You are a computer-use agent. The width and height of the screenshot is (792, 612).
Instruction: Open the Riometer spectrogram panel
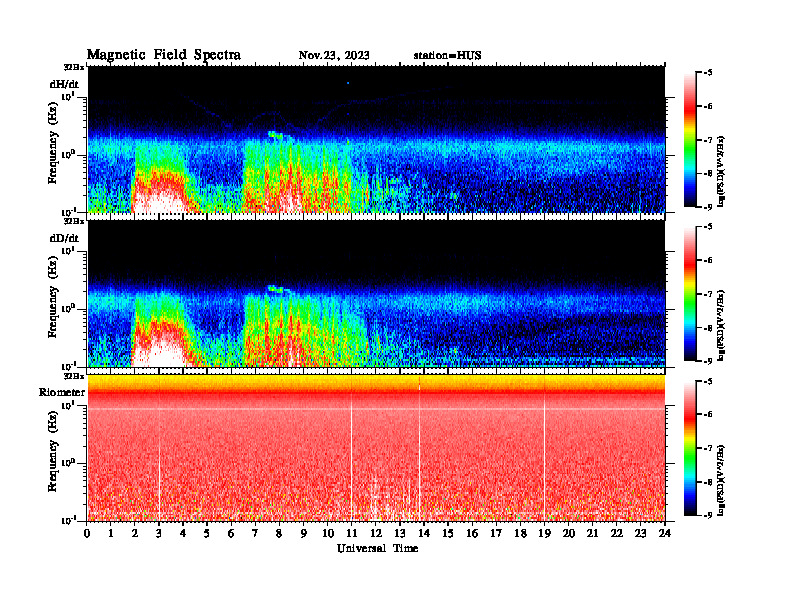376,448
